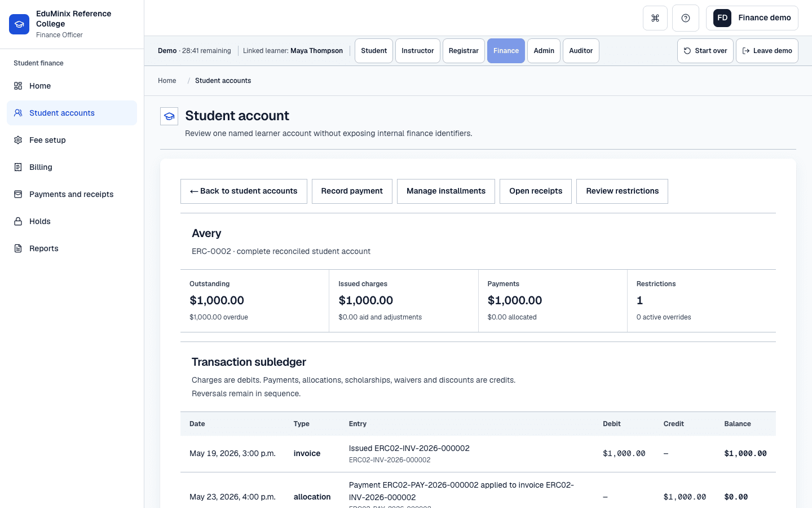Open Fee setup in the sidebar
812x508 pixels.
click(x=72, y=140)
